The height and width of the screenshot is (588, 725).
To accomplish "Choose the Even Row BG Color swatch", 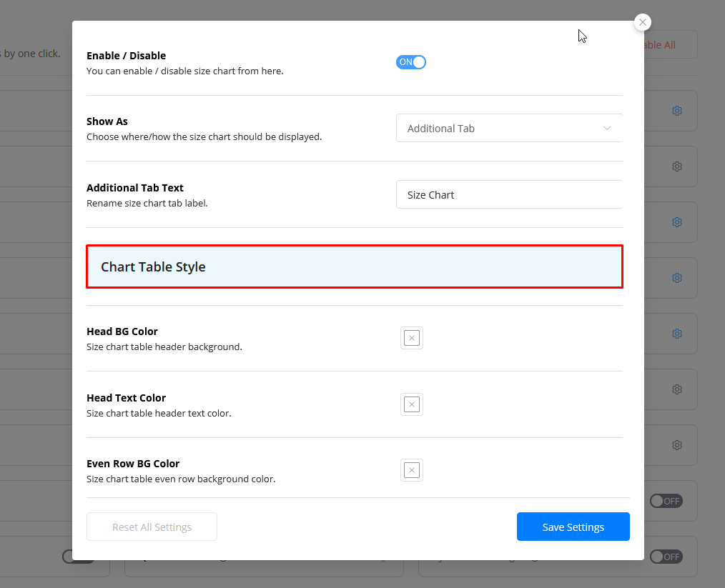I will [412, 470].
